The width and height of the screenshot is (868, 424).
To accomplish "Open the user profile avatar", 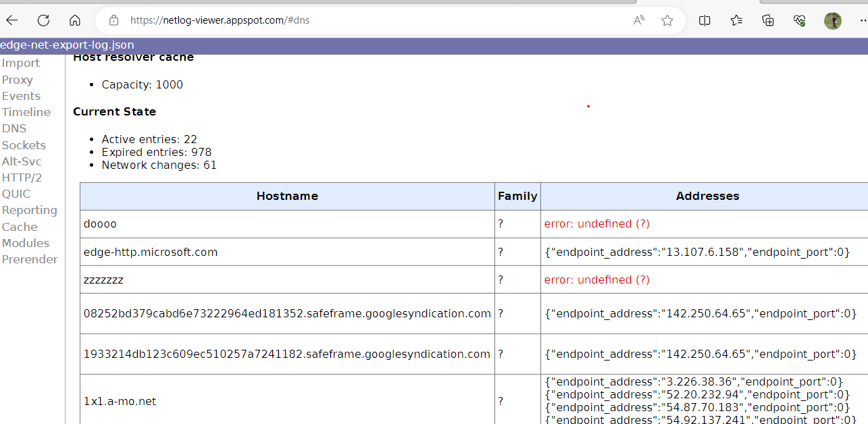I will tap(832, 20).
